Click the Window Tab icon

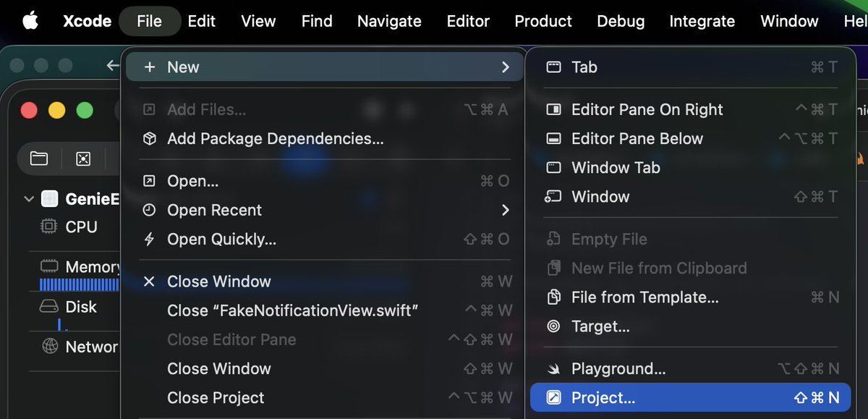coord(553,167)
